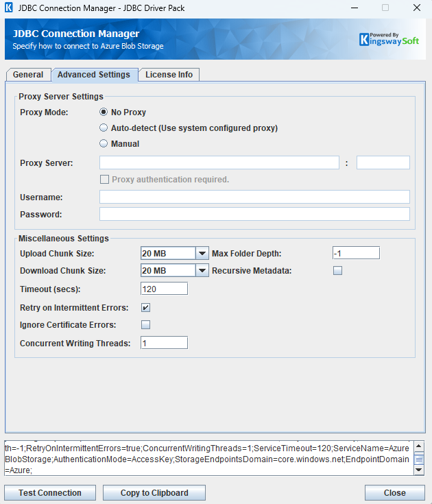Click the proxy Password field
The width and height of the screenshot is (432, 504).
click(x=254, y=214)
